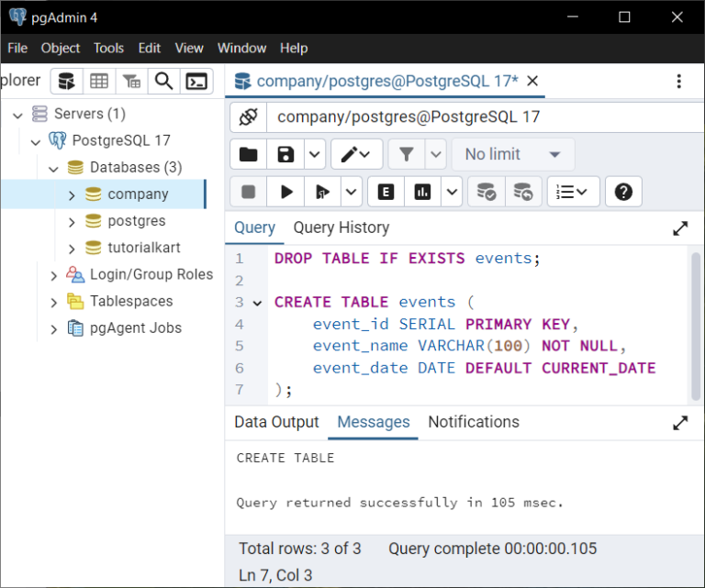Expand the pgAgent Jobs node

[53, 329]
